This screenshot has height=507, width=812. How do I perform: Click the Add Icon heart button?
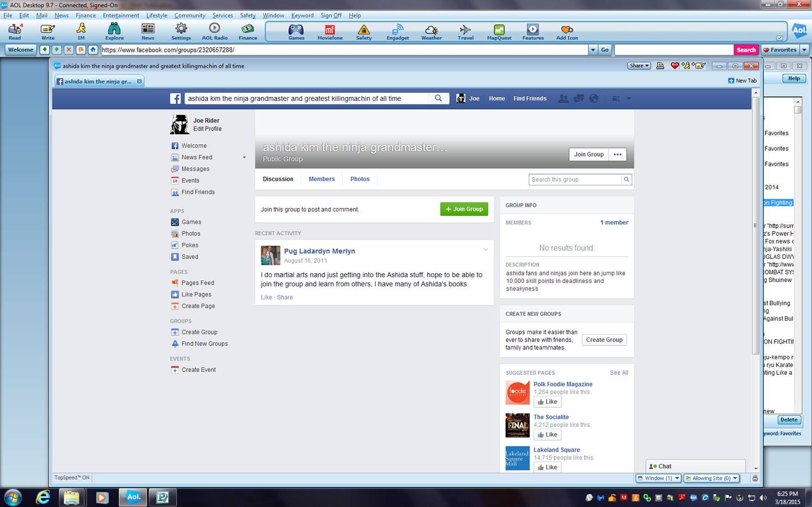567,32
